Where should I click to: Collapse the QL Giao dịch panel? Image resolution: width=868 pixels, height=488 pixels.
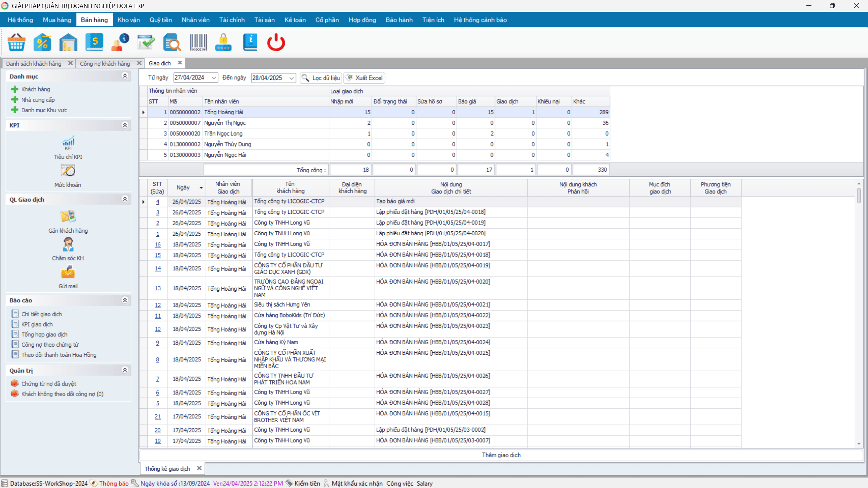pos(125,199)
